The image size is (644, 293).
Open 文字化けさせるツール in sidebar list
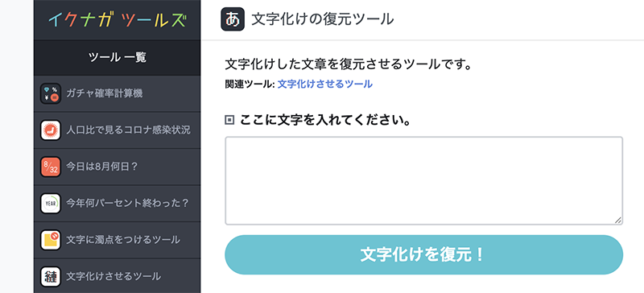point(117,276)
